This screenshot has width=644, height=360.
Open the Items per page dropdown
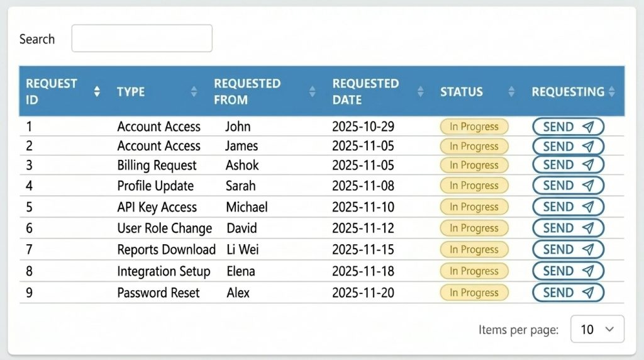597,329
